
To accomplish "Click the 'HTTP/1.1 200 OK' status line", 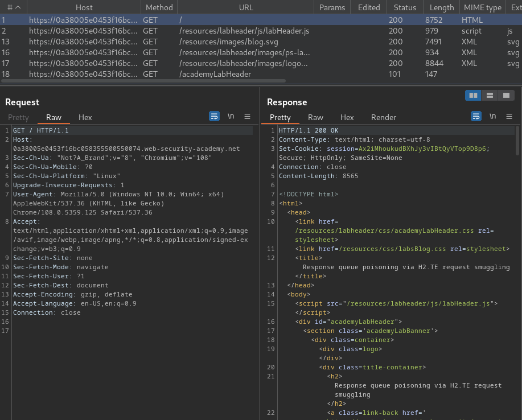I will 309,130.
